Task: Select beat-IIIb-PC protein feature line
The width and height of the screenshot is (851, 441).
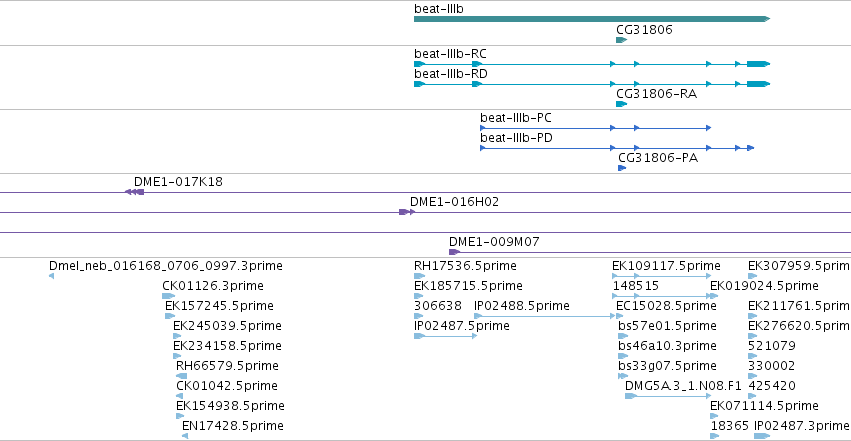Action: [x=595, y=128]
